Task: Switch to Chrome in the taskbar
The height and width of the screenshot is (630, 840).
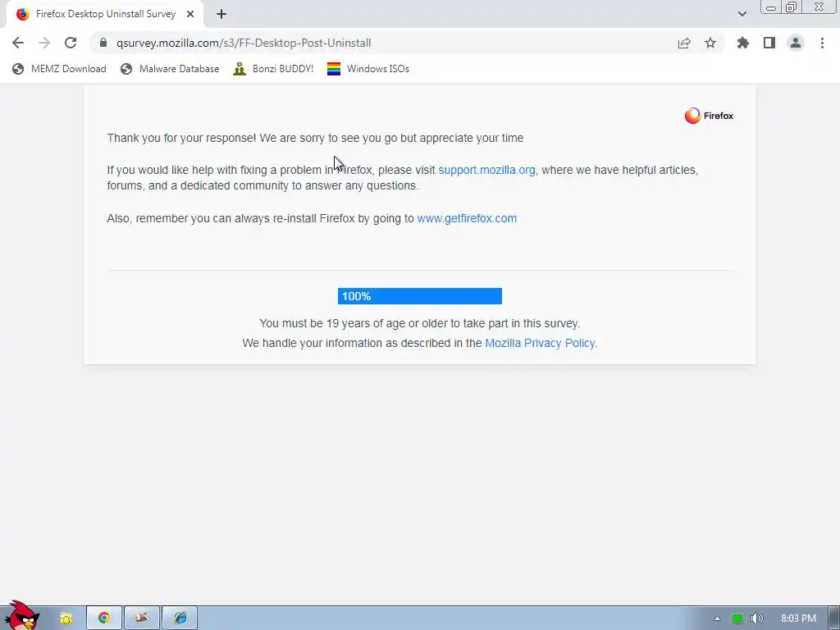Action: tap(104, 619)
